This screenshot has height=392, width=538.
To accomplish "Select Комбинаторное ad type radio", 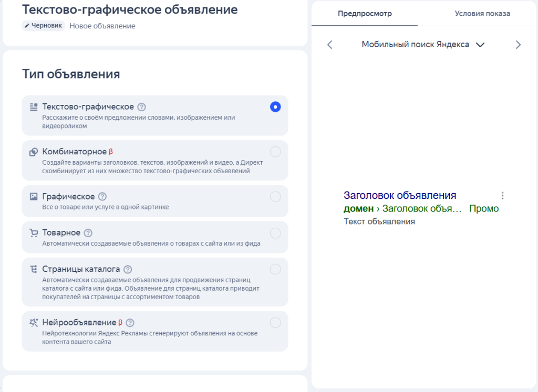I will click(275, 152).
